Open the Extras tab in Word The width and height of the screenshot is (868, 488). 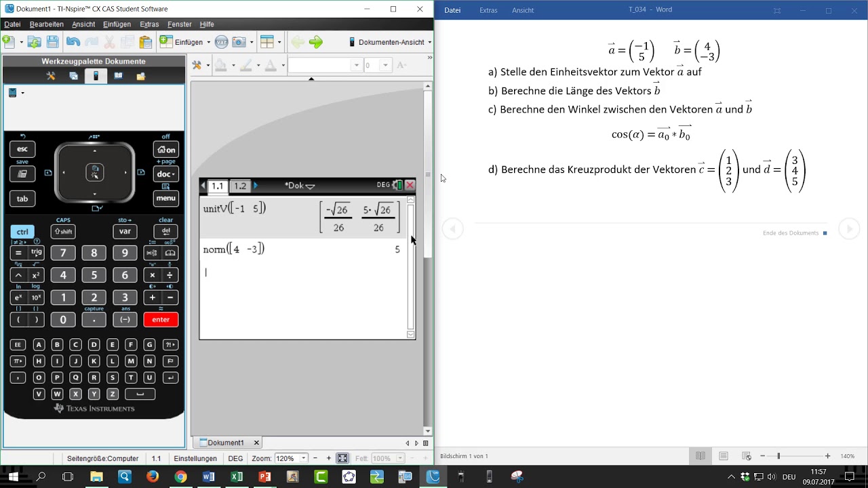point(488,10)
